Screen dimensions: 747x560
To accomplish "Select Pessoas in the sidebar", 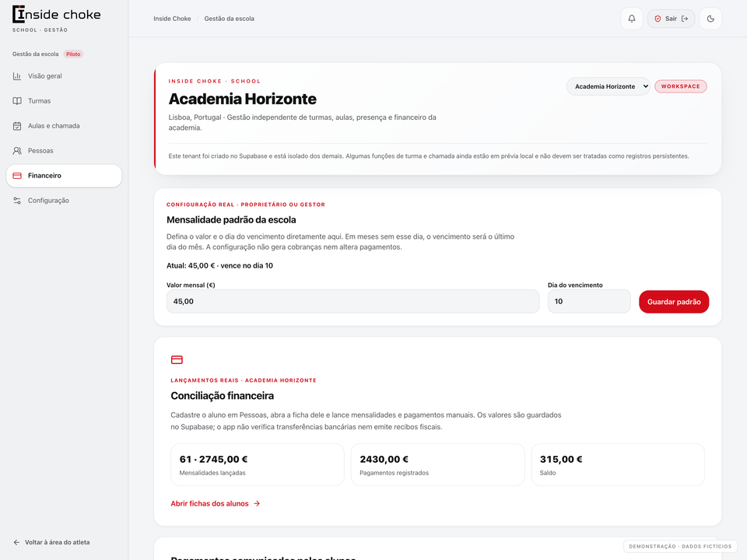I will tap(64, 150).
